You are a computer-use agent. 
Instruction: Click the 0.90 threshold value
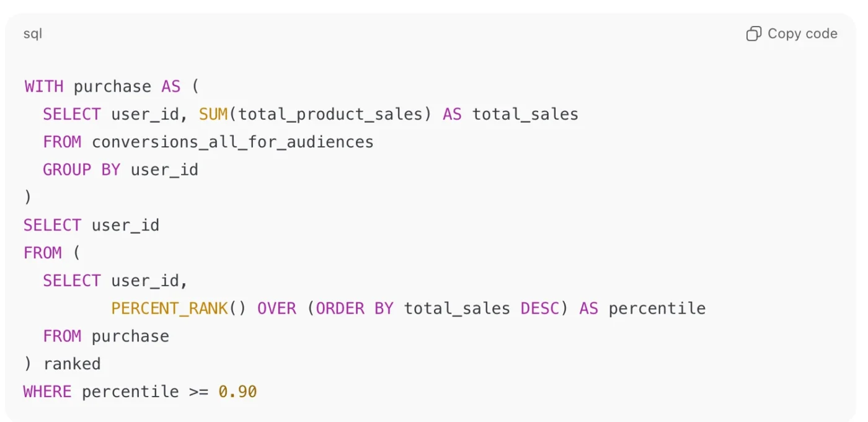pos(237,392)
